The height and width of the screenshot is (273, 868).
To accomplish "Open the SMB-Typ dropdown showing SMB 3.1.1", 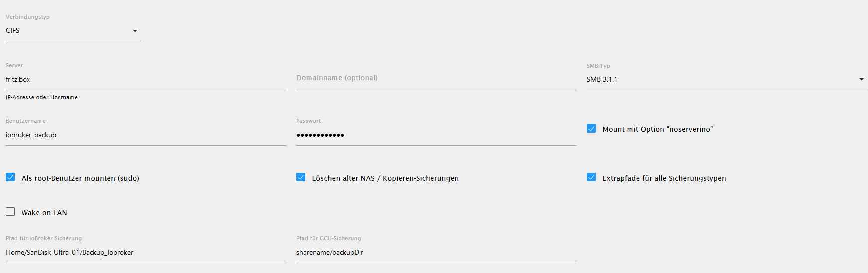I will click(727, 79).
